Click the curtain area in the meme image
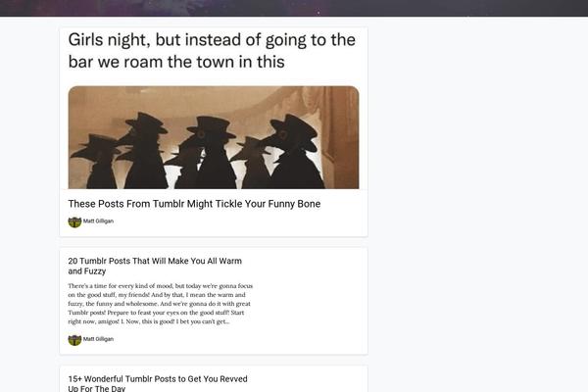This screenshot has height=392, width=588. (x=339, y=127)
